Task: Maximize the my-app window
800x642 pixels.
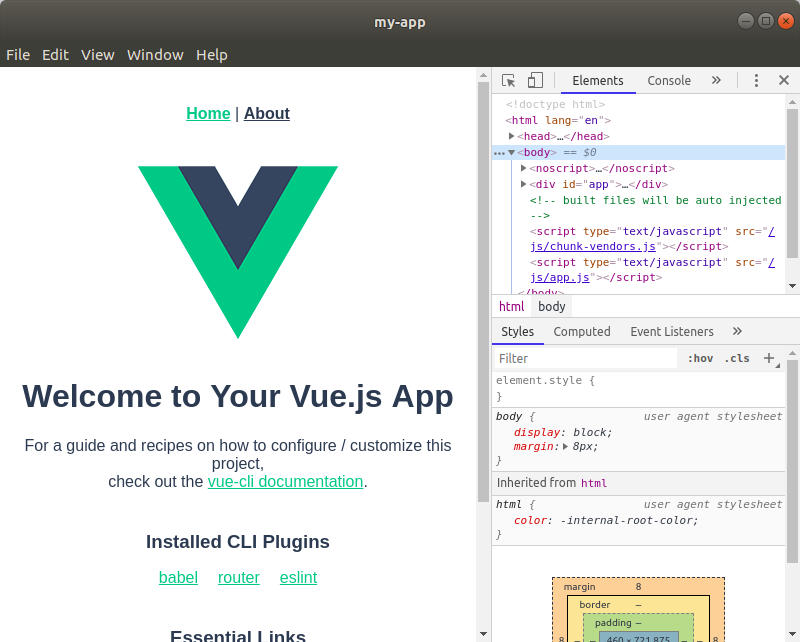Action: point(766,21)
